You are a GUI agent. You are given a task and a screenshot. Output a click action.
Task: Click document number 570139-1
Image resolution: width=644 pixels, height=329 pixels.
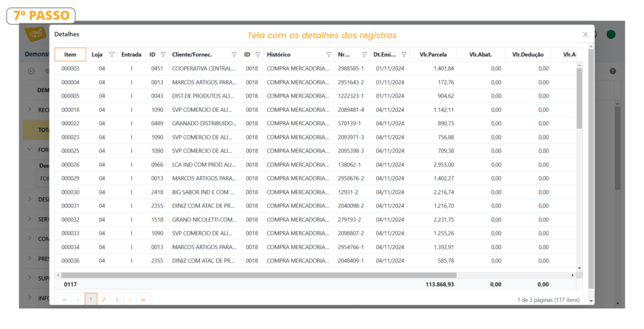tap(349, 123)
